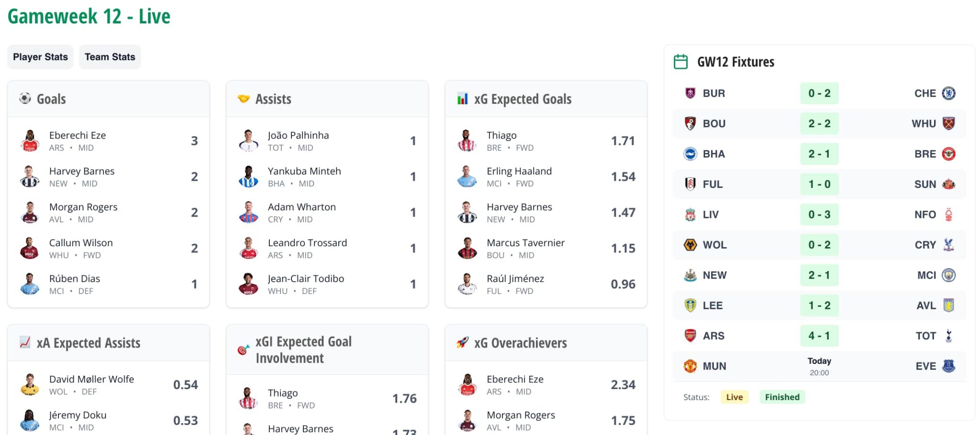Toggle the Finished status filter
Image resolution: width=980 pixels, height=435 pixels.
(782, 397)
